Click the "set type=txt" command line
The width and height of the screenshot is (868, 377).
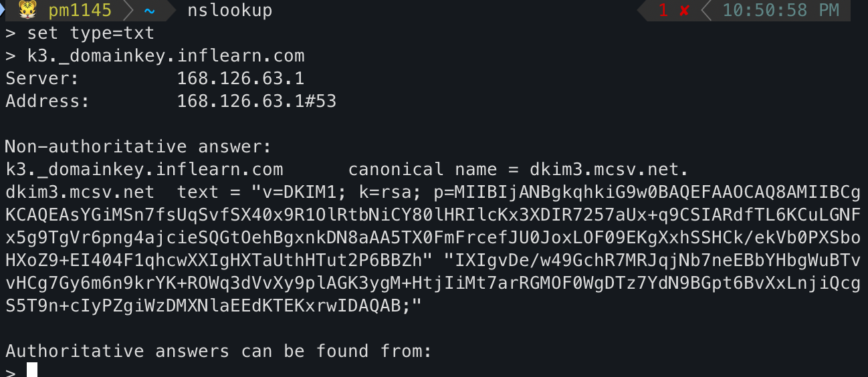(91, 33)
